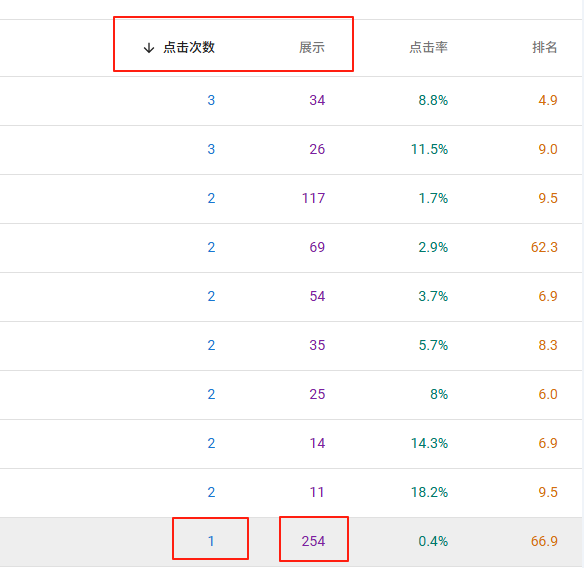
Task: Select impressions value 25
Action: 317,394
